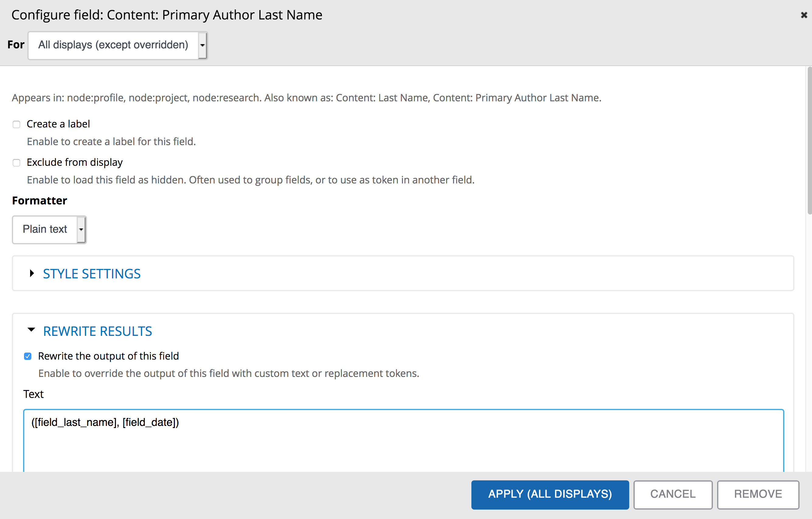812x519 pixels.
Task: Enable the Exclude from display option
Action: 16,162
